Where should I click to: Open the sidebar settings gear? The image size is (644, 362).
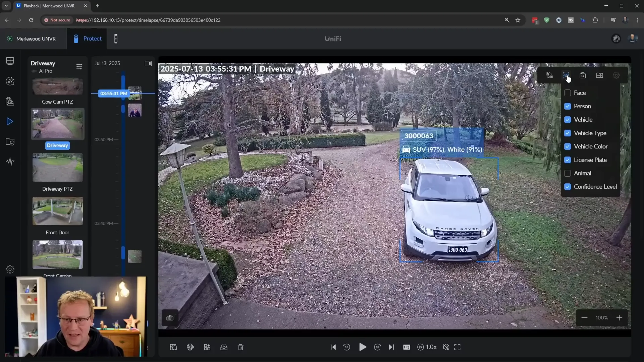coord(10,269)
